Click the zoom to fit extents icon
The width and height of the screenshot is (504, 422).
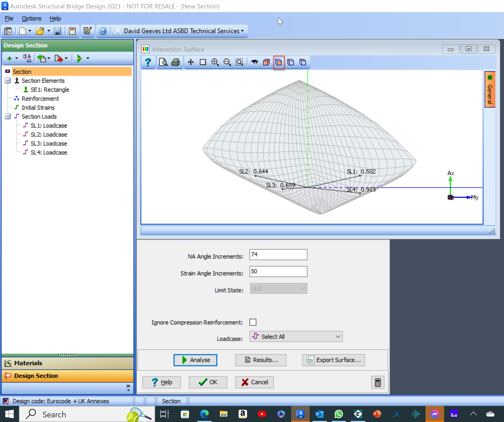point(239,62)
